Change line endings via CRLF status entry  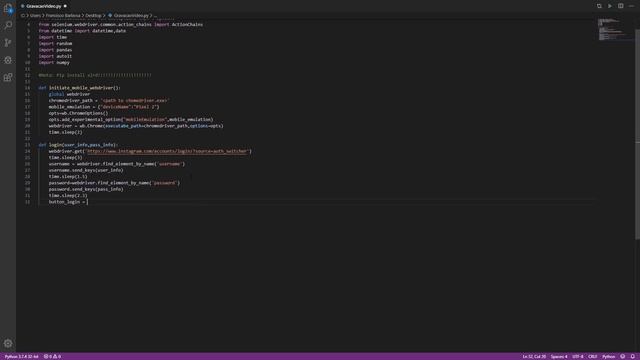(592, 356)
